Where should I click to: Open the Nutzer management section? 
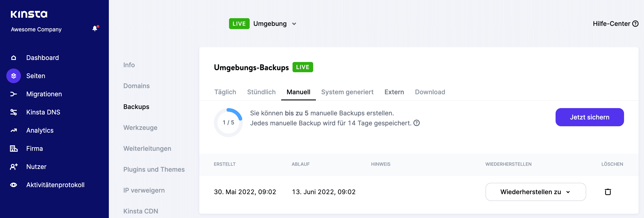pos(36,166)
